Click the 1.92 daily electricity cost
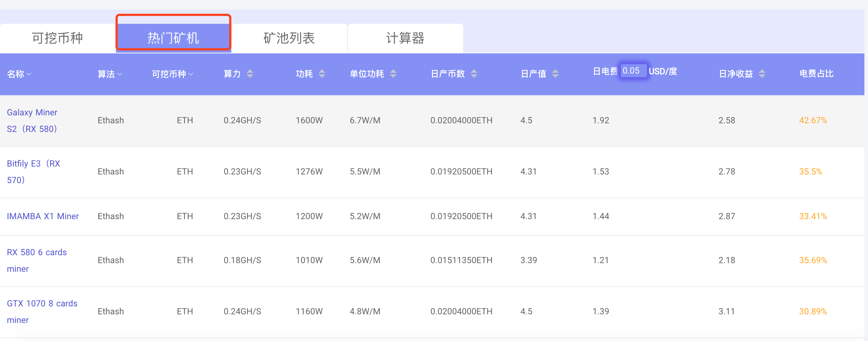868x341 pixels. pyautogui.click(x=601, y=120)
